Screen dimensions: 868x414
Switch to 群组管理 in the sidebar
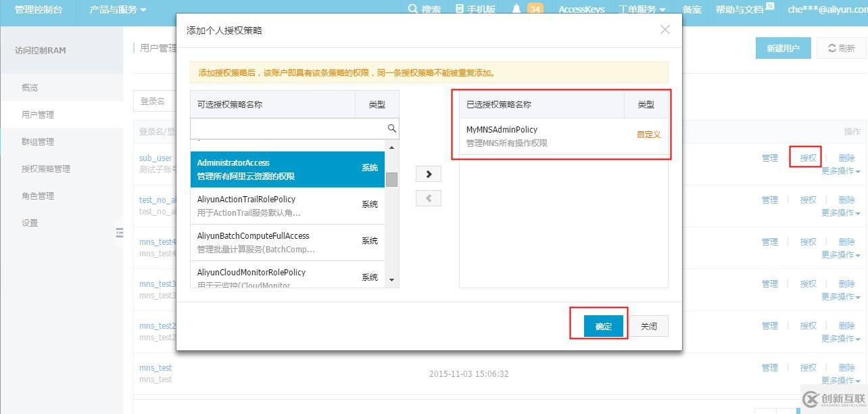pyautogui.click(x=39, y=141)
